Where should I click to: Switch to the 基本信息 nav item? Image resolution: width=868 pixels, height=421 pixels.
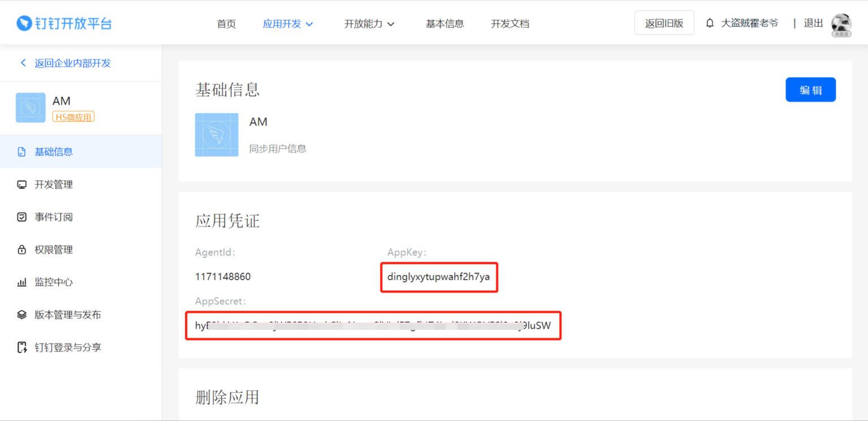pyautogui.click(x=444, y=24)
